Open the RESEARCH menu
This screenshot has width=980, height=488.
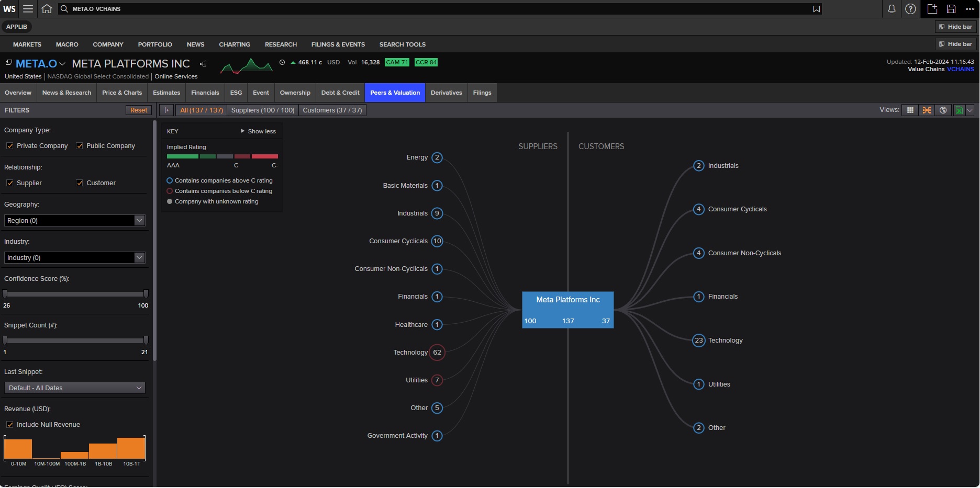coord(281,44)
